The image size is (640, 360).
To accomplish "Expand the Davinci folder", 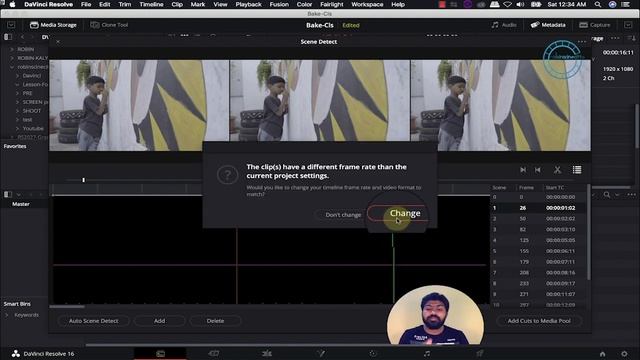I will coord(18,76).
